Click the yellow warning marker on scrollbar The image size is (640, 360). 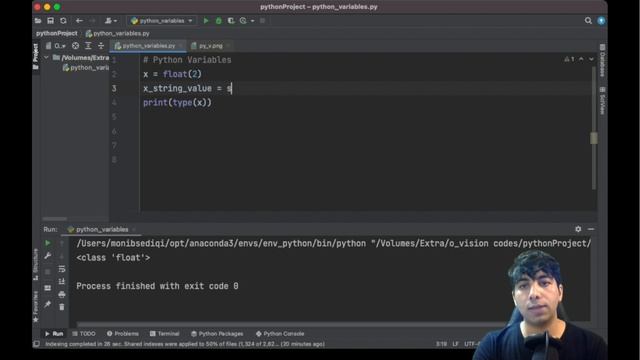[x=594, y=138]
